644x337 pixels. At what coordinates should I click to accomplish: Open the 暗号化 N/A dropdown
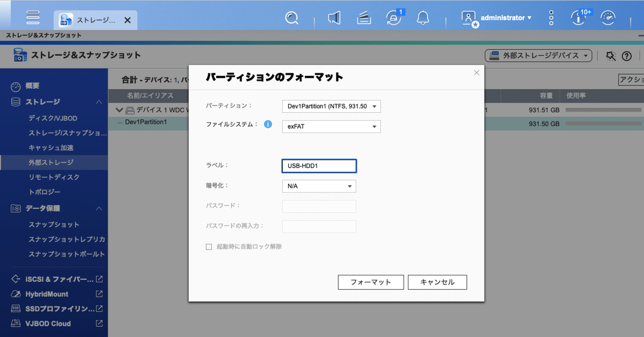[x=319, y=186]
